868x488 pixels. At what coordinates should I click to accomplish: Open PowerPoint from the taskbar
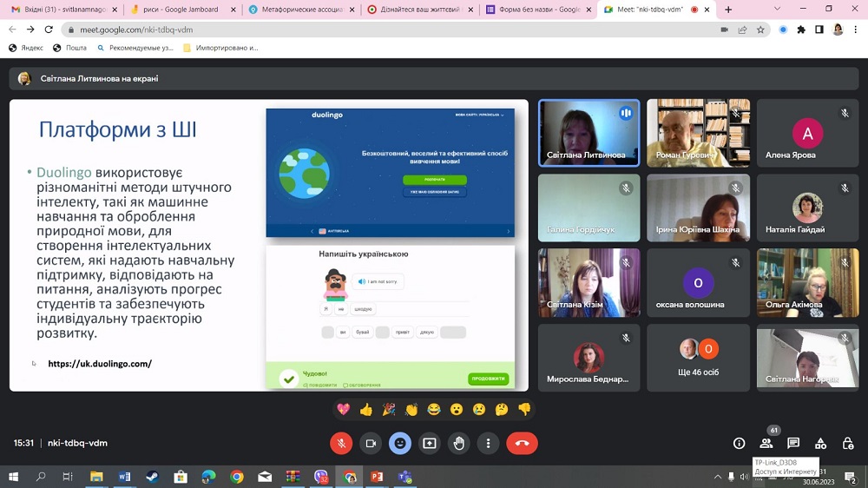[377, 477]
